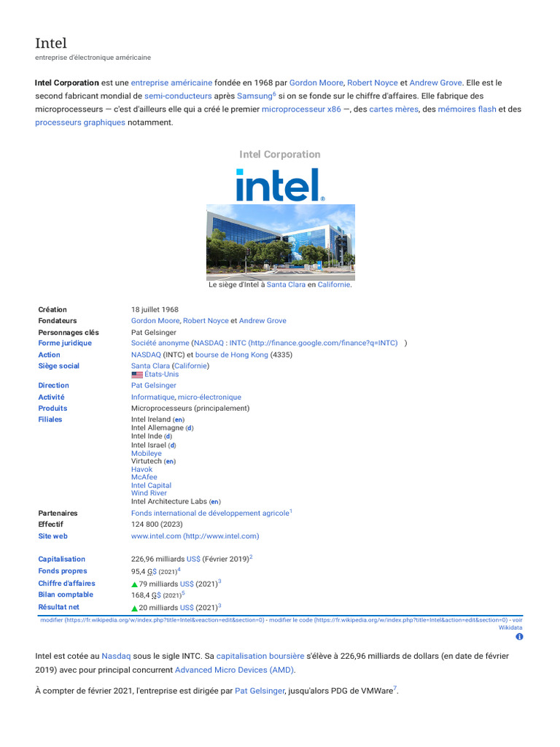560x747 pixels.
Task: Follow the semi-conducteurs link
Action: (x=178, y=96)
